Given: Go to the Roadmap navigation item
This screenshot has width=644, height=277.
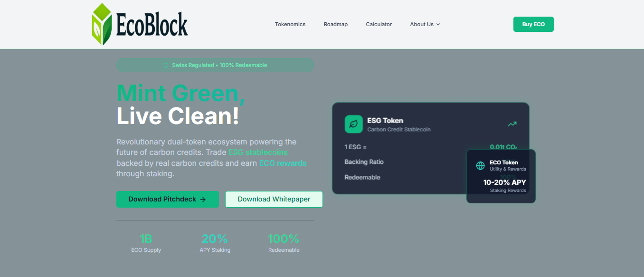Looking at the screenshot, I should point(336,24).
